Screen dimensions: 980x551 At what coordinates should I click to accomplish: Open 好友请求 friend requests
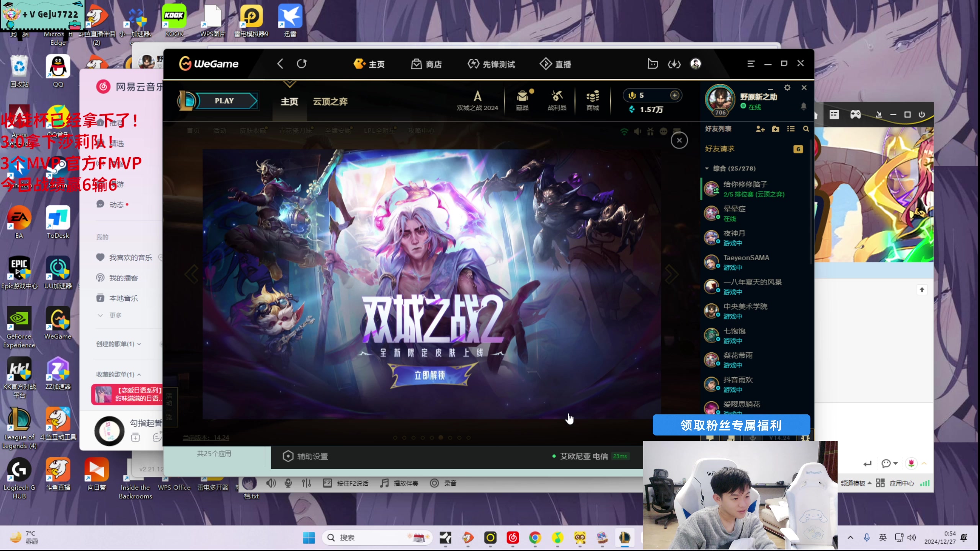coord(753,149)
